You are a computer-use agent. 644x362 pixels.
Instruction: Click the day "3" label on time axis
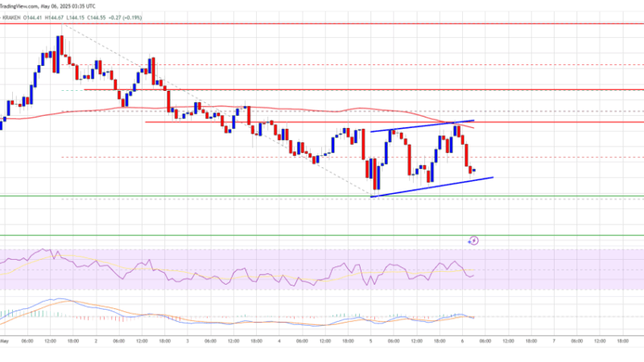coord(188,341)
